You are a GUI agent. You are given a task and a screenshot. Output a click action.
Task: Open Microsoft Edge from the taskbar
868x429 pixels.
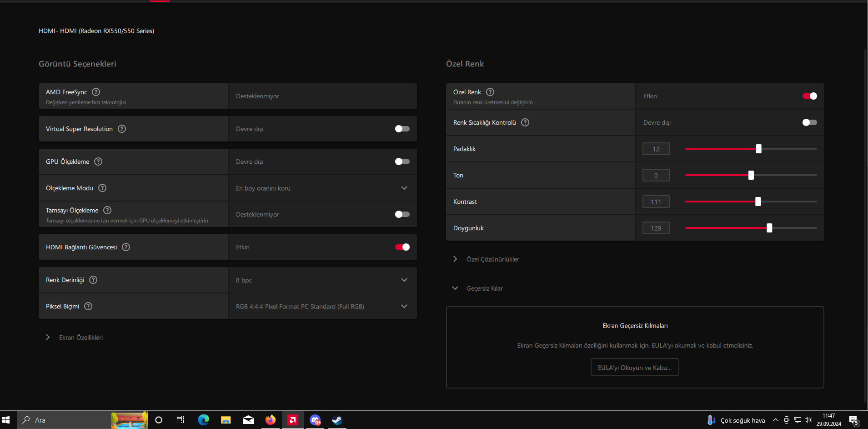(x=203, y=420)
